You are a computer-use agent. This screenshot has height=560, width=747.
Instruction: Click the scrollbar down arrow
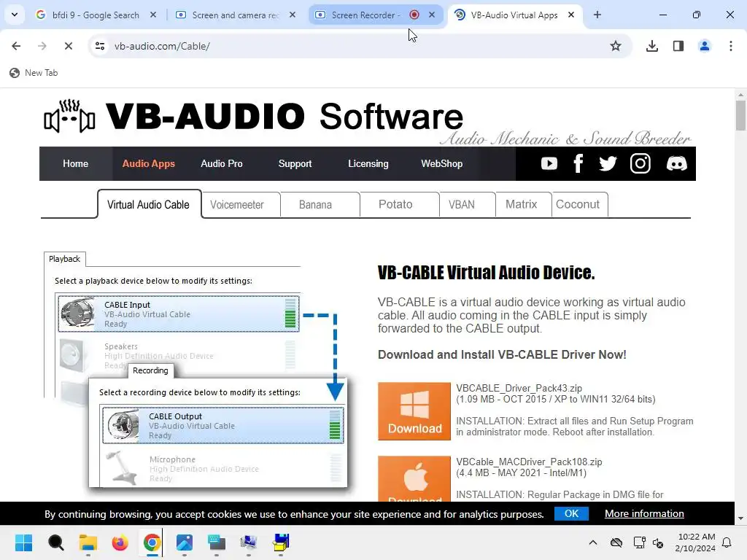pyautogui.click(x=740, y=518)
